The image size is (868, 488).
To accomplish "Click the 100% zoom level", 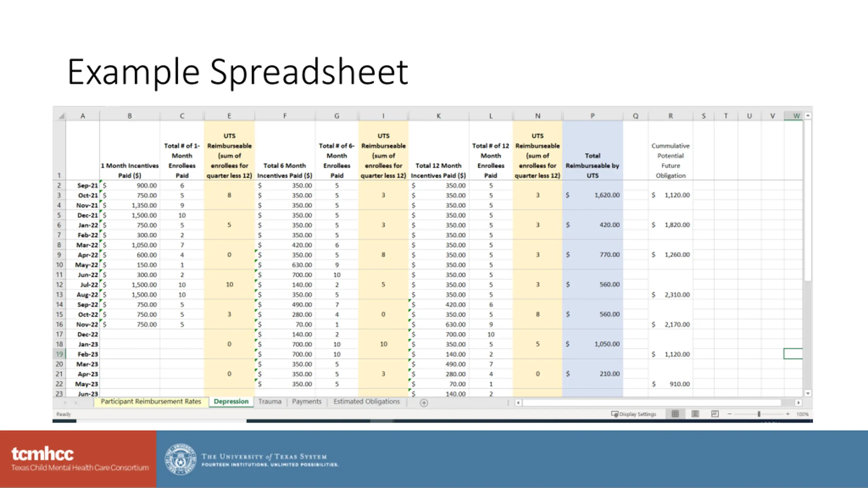I will [802, 414].
